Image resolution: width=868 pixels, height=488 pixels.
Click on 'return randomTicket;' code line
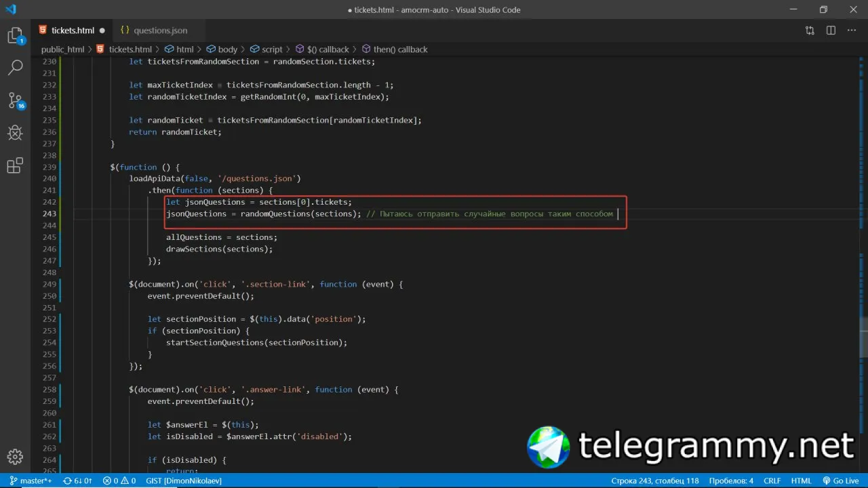(x=175, y=131)
